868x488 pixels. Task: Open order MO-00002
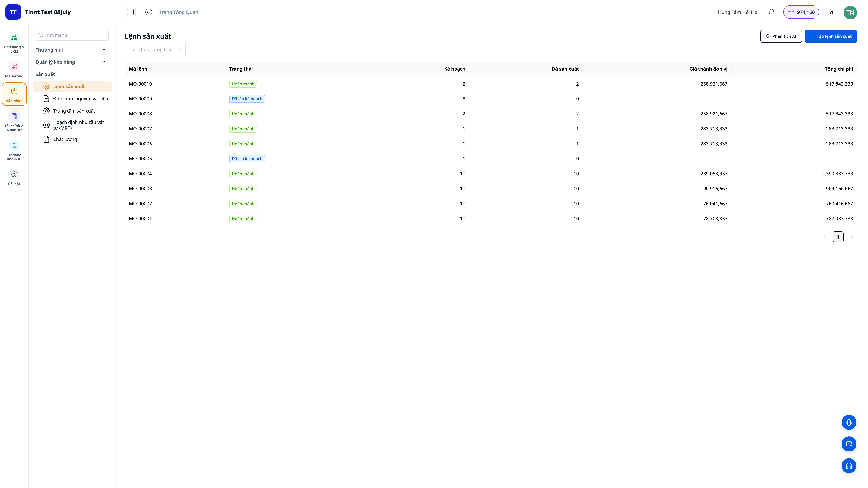pyautogui.click(x=140, y=204)
